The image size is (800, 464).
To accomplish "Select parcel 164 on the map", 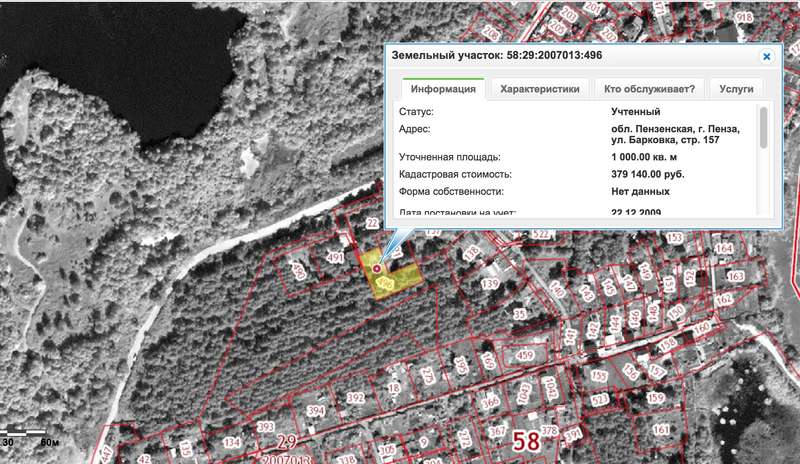I will point(723,249).
